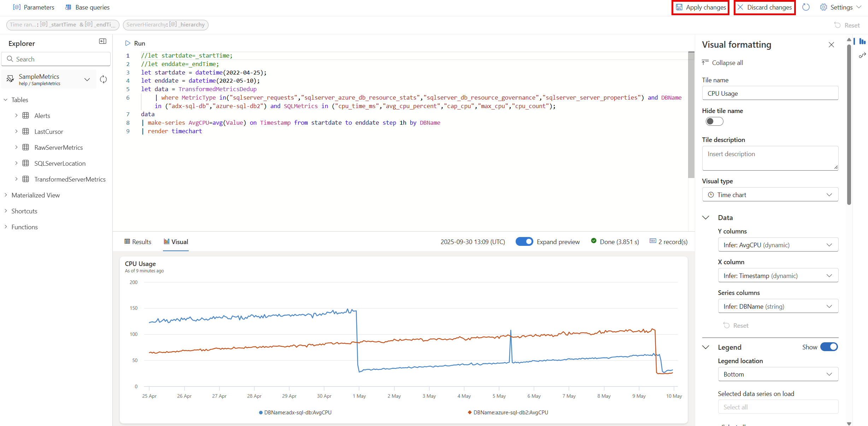Refresh the SampleMetrics database connection

click(x=103, y=79)
